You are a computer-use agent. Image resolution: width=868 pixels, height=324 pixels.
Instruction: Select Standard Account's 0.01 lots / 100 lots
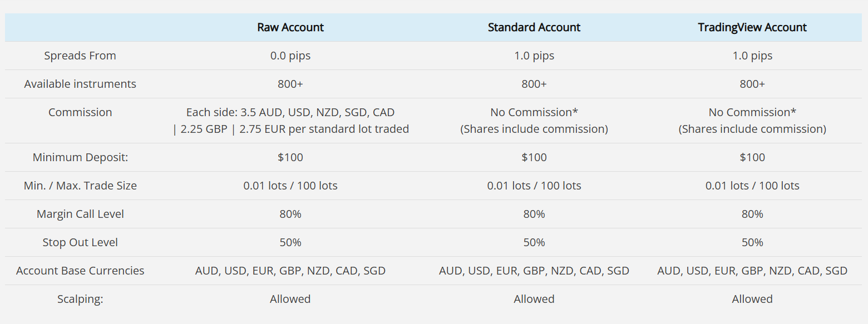tap(534, 186)
